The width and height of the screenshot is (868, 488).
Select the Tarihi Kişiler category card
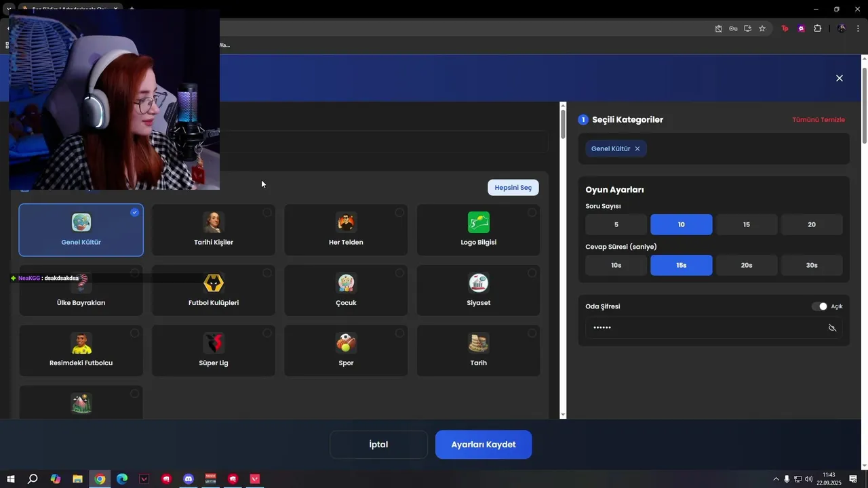[x=214, y=230]
